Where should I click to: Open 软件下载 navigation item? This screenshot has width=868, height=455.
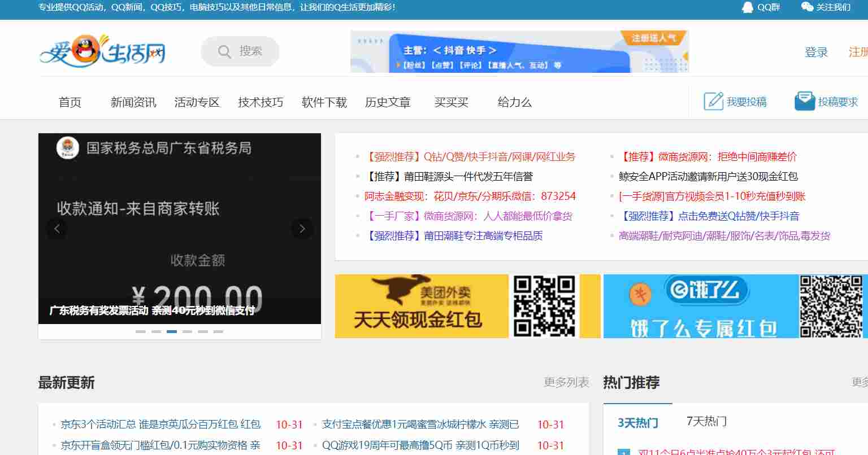324,102
